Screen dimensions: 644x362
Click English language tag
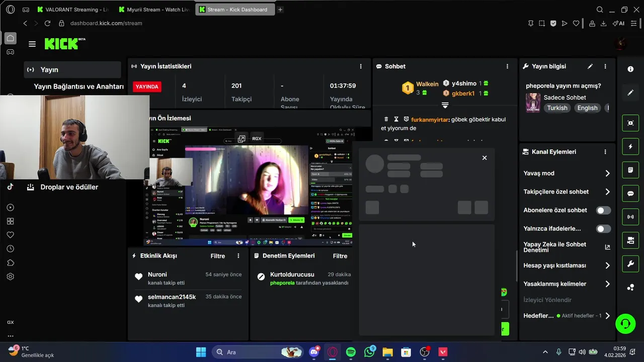[x=587, y=108]
